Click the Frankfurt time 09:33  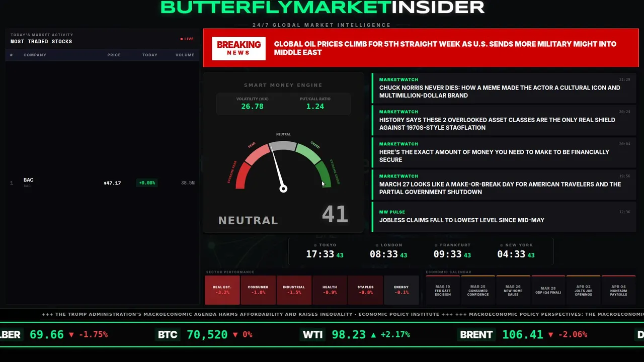point(447,254)
